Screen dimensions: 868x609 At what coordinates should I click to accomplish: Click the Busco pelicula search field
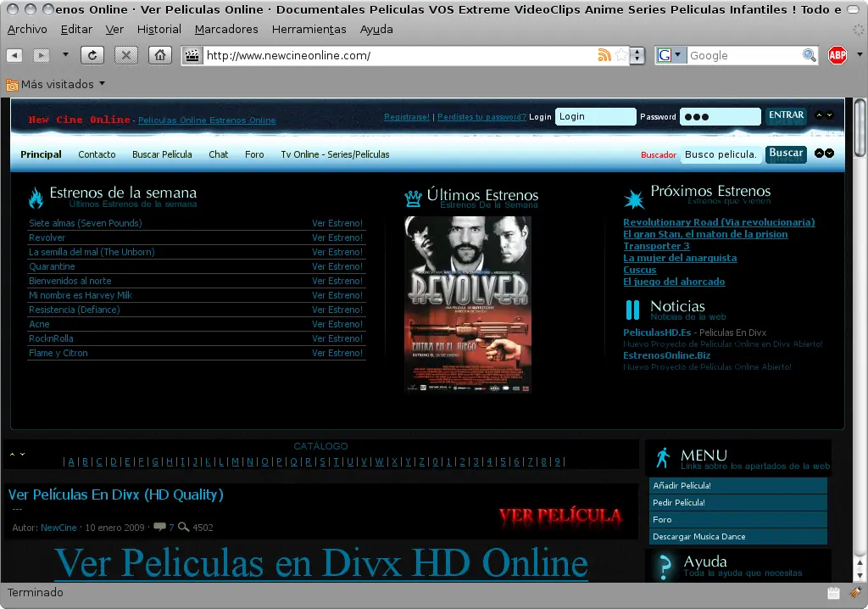(x=721, y=154)
